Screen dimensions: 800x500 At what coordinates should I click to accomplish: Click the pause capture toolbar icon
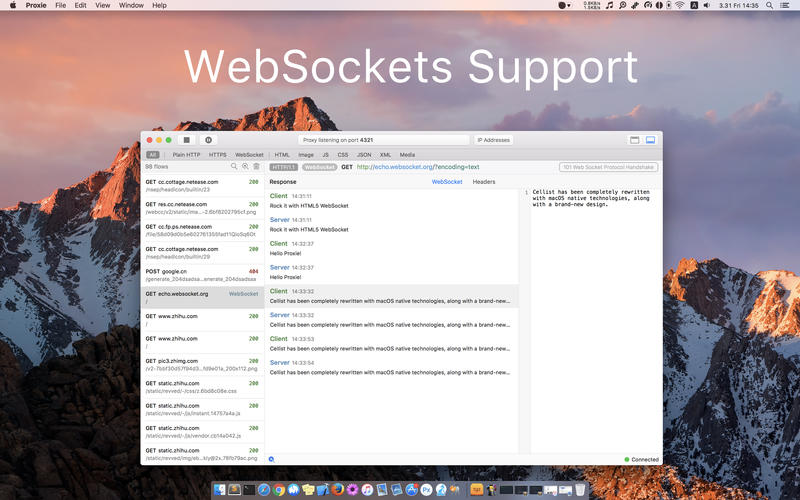tap(208, 140)
